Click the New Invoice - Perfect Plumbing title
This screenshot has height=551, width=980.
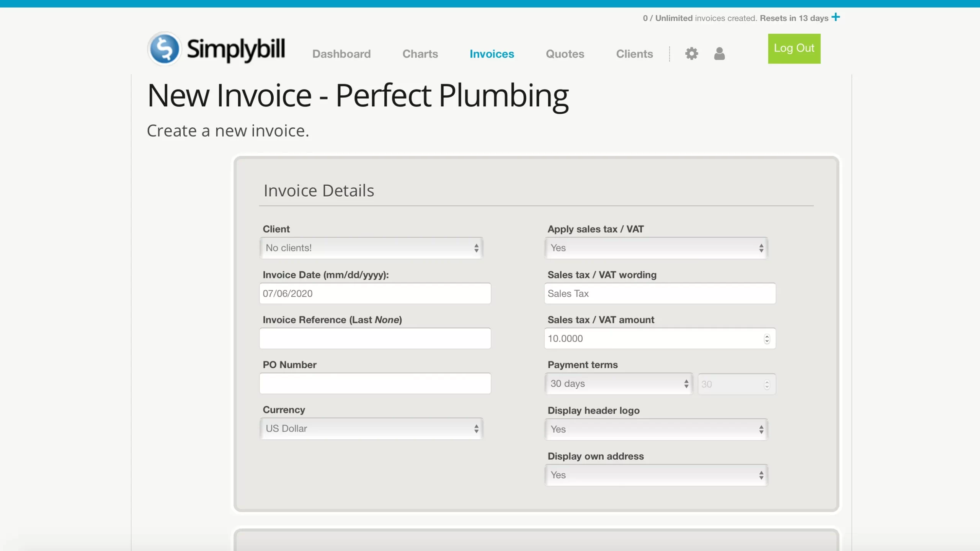358,96
